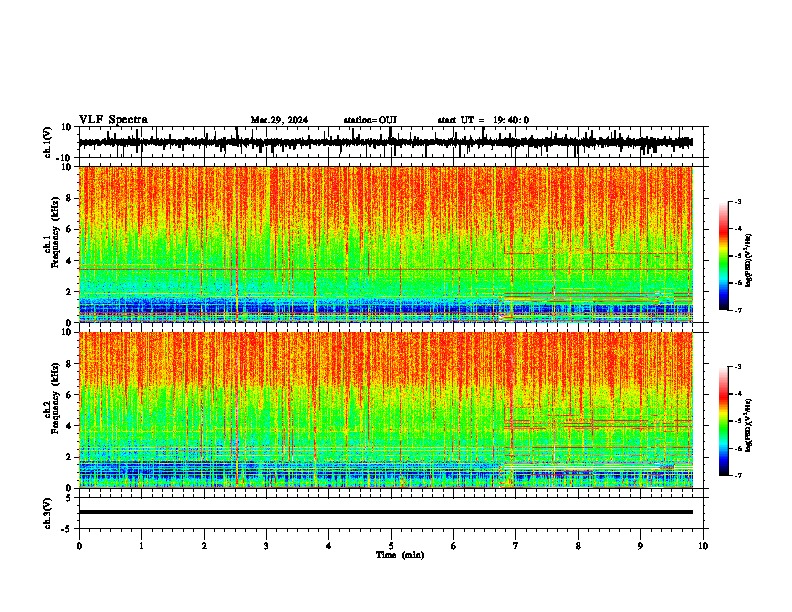The width and height of the screenshot is (792, 612).
Task: Click the 'VLF Spectra' title text
Action: click(113, 120)
